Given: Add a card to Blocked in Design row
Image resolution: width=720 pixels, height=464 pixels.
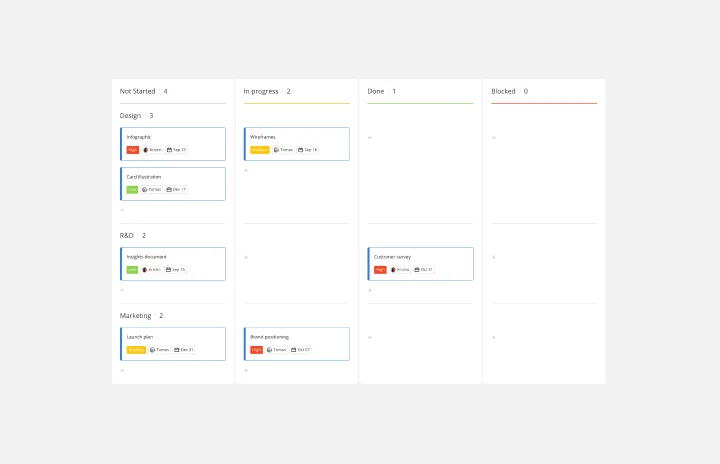Looking at the screenshot, I should pos(493,137).
